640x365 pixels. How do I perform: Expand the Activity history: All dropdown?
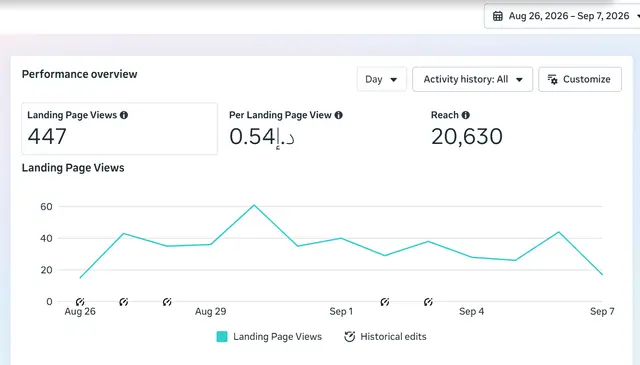coord(473,79)
